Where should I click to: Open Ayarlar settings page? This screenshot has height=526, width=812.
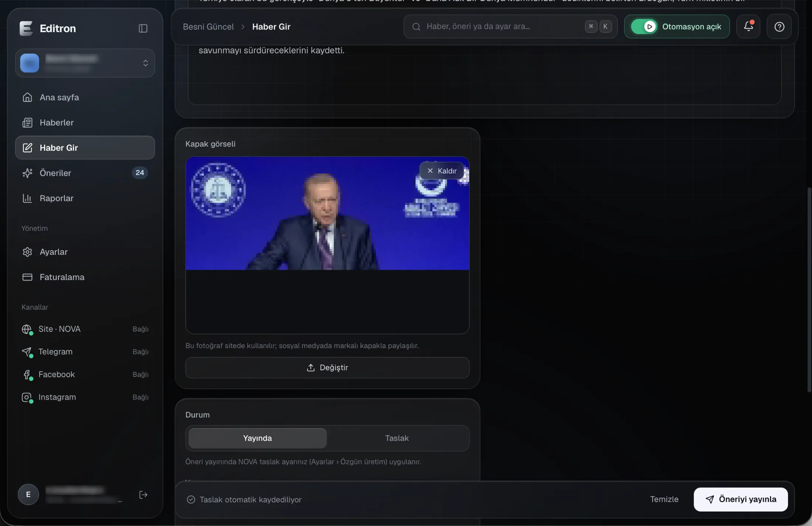tap(85, 252)
